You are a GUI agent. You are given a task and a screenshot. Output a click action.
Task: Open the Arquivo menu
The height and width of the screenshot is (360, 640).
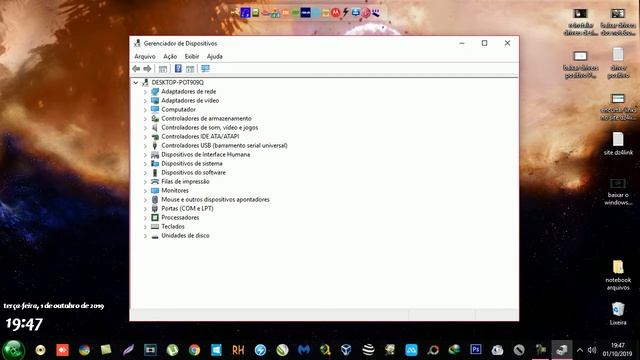pyautogui.click(x=145, y=56)
